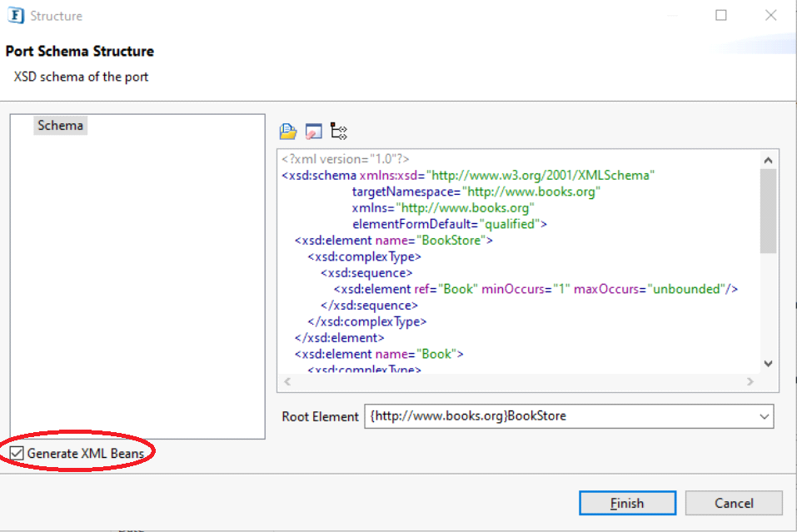Click the schema tree structure icon

point(338,131)
